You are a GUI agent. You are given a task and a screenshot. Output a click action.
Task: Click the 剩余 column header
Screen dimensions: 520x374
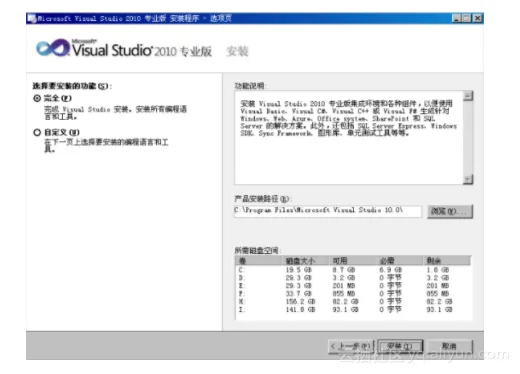[x=447, y=261]
